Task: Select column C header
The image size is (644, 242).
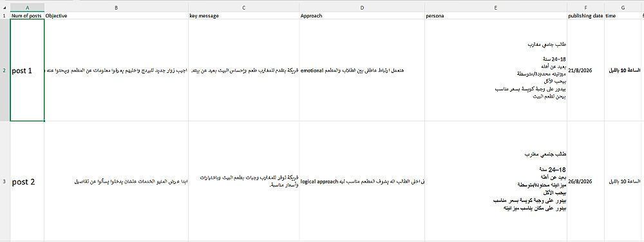Action: 244,8
